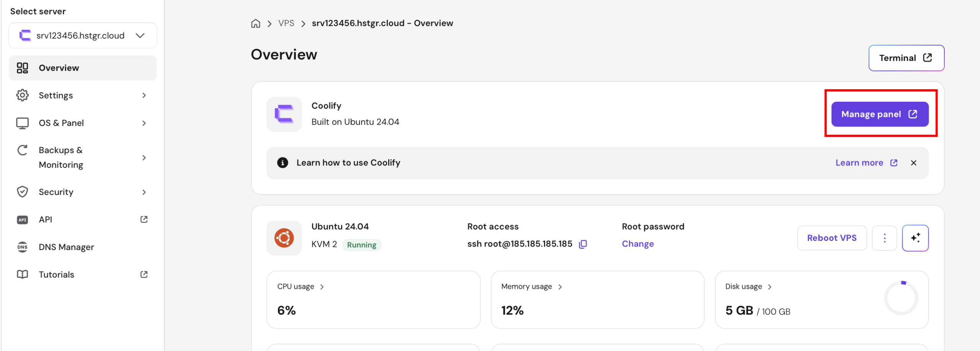Open the three-dot more actions menu

click(884, 238)
